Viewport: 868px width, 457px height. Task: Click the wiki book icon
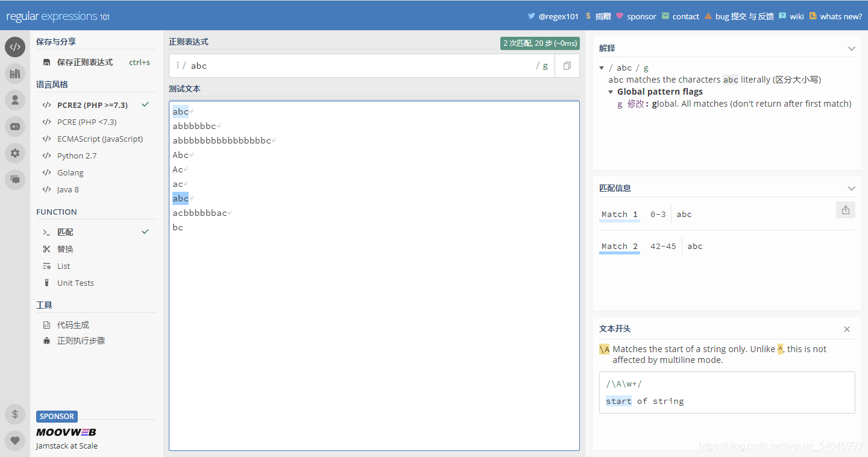[782, 16]
